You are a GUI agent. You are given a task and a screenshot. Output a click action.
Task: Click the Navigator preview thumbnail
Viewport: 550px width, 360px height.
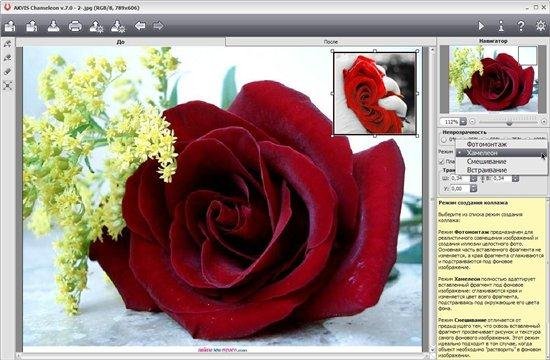(x=493, y=79)
